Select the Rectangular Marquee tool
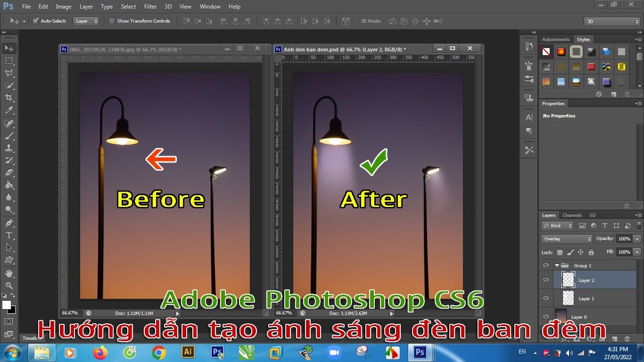644x362 pixels. coord(9,61)
